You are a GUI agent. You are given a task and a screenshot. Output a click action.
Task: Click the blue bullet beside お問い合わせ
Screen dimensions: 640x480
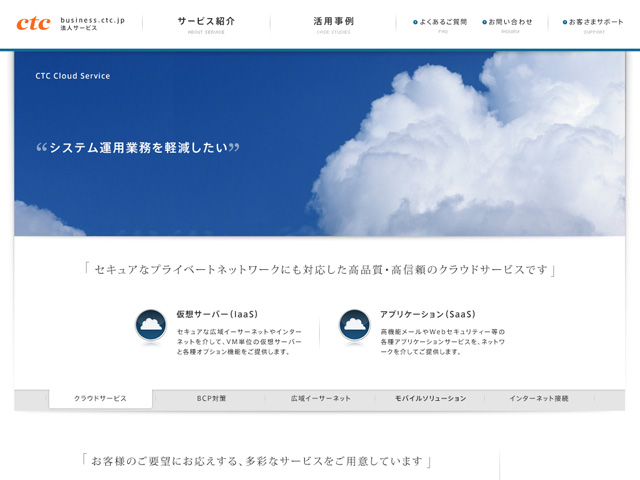click(484, 22)
